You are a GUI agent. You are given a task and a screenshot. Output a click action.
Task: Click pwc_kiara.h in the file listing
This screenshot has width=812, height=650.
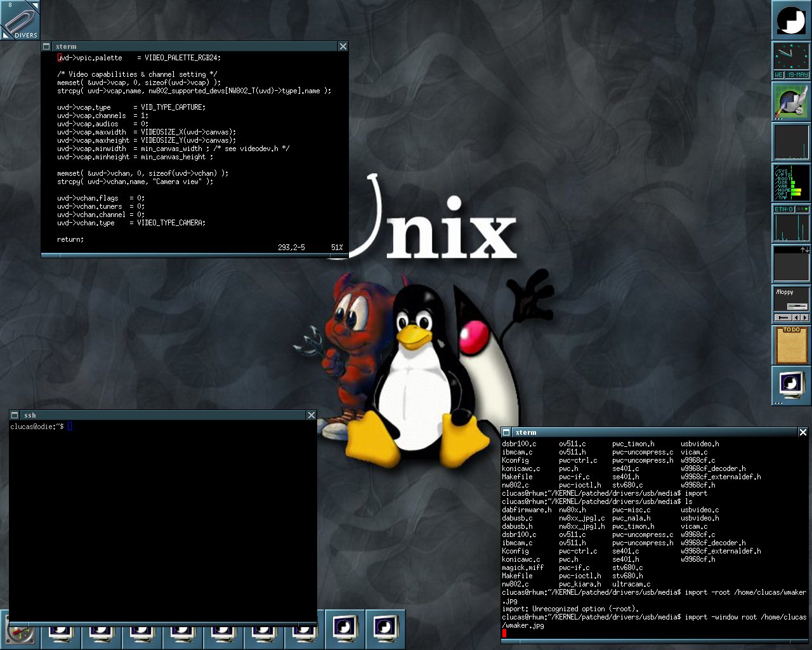(580, 584)
